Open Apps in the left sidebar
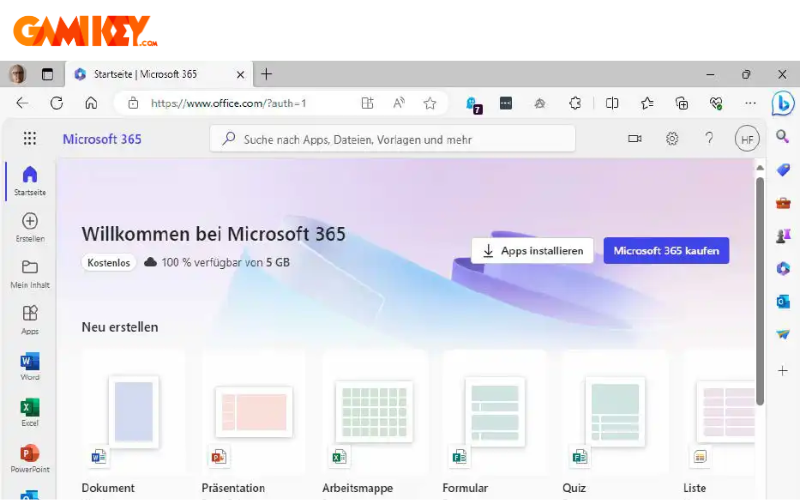 [30, 319]
